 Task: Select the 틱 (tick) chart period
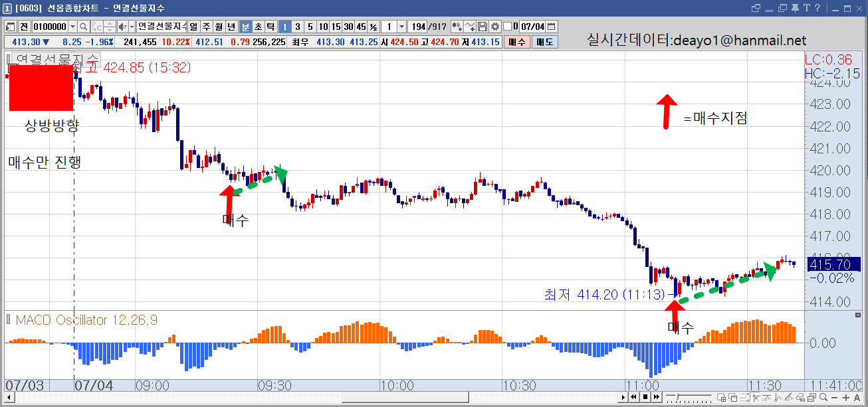[x=271, y=27]
